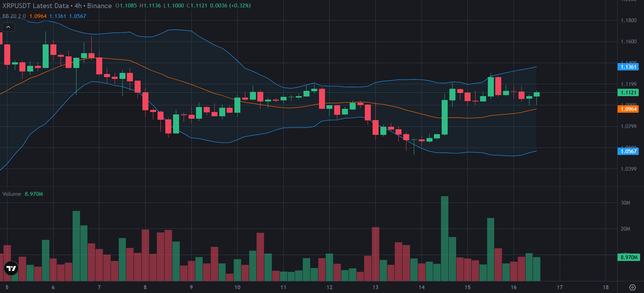Image resolution: width=644 pixels, height=293 pixels.
Task: Click the close value C1.1121
Action: (197, 6)
